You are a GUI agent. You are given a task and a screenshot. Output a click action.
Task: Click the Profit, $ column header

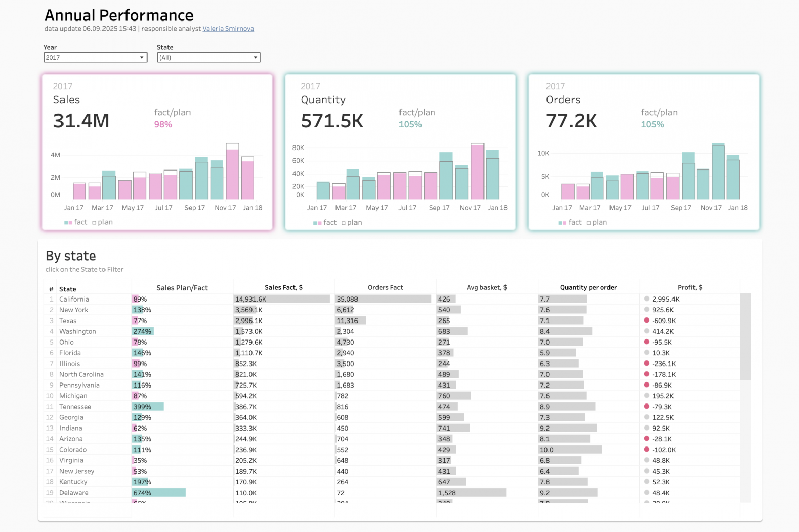tap(690, 287)
